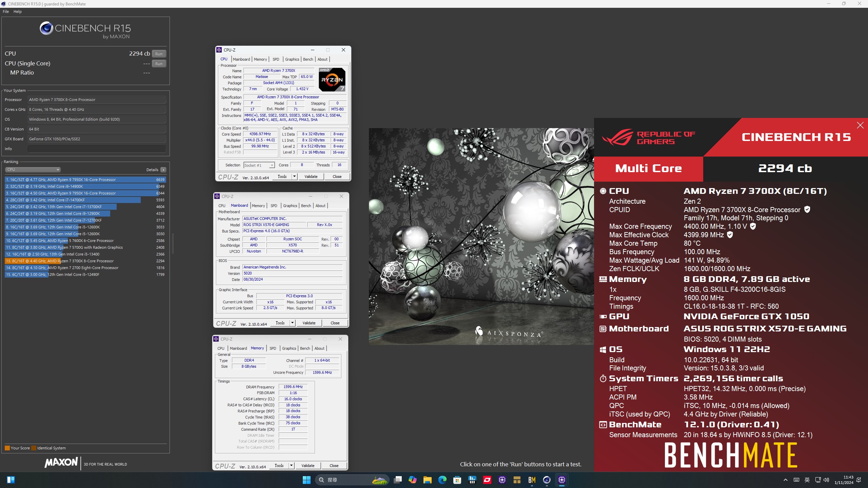Click the Memory section icon in BenchMate
The image size is (868, 488).
pyautogui.click(x=603, y=279)
